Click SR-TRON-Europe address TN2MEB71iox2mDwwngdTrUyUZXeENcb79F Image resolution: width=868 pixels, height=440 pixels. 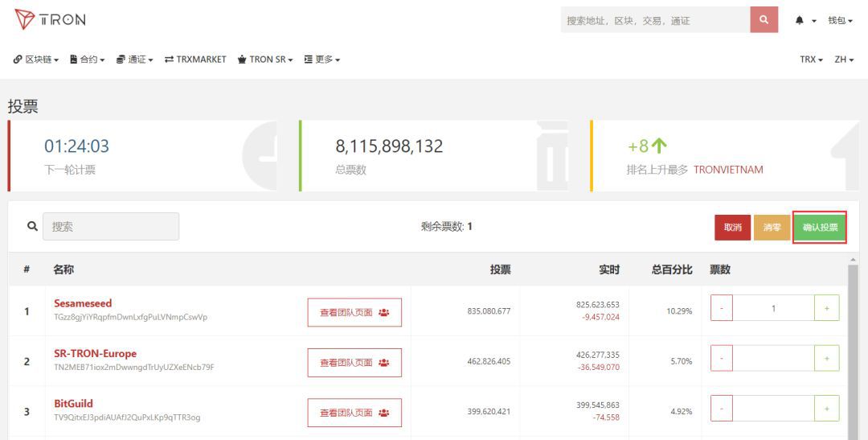pyautogui.click(x=134, y=368)
